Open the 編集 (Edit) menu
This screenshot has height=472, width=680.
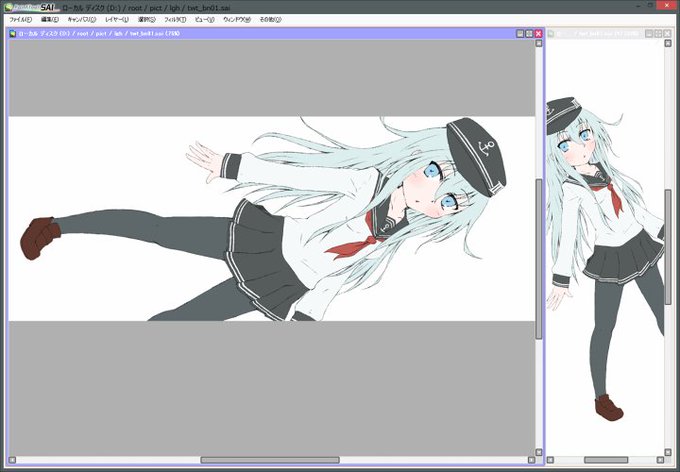50,20
